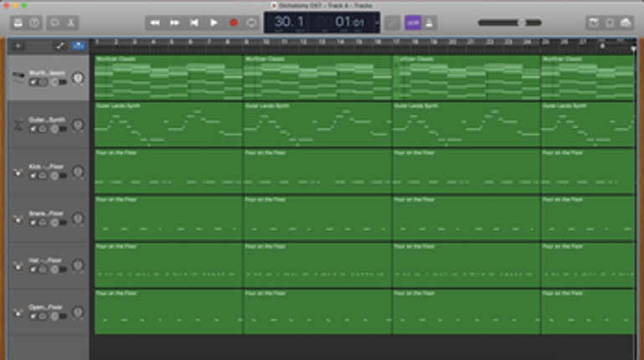644x360 pixels.
Task: Open the Media Browser
Action: [x=626, y=23]
